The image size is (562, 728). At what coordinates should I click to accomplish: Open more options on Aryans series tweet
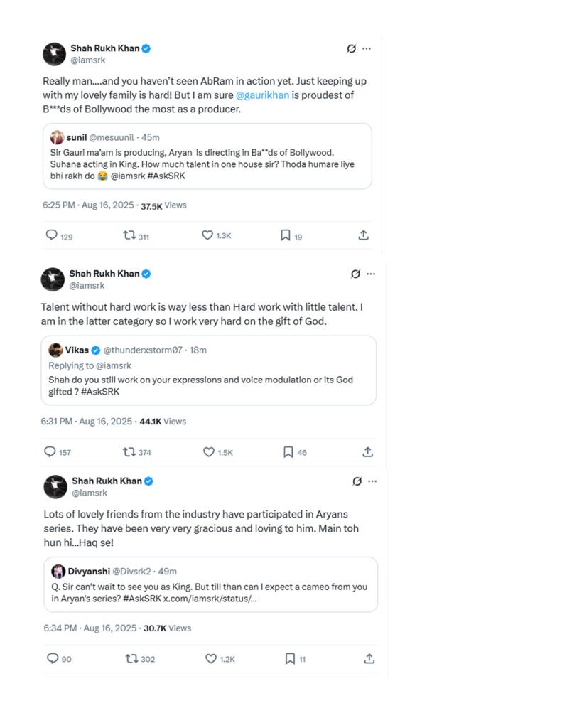click(372, 481)
